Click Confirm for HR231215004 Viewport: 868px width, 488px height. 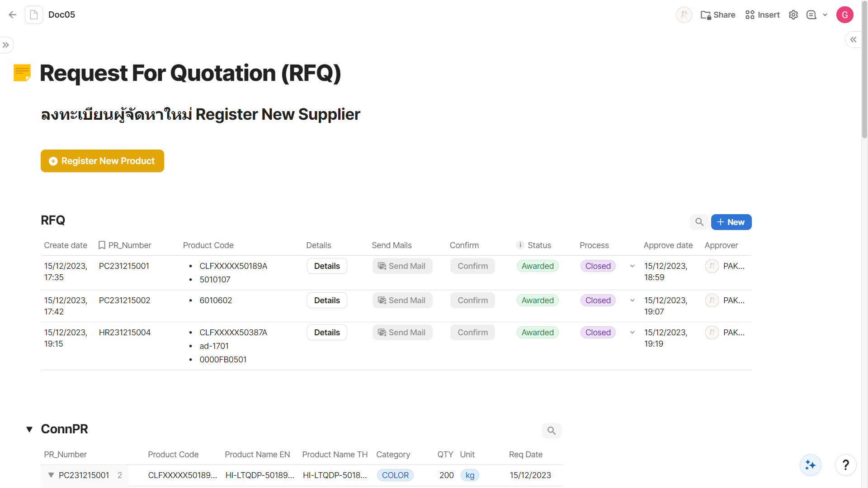(x=472, y=333)
